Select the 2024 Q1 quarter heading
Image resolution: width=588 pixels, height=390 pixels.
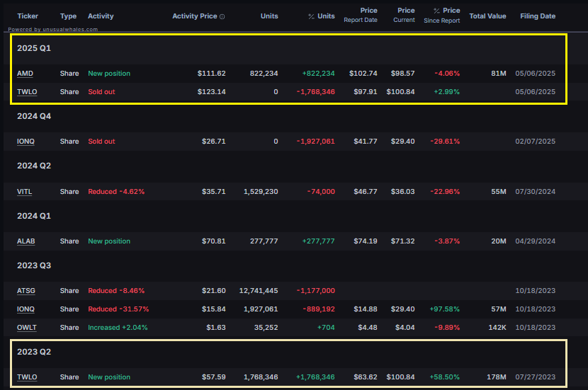tap(34, 216)
